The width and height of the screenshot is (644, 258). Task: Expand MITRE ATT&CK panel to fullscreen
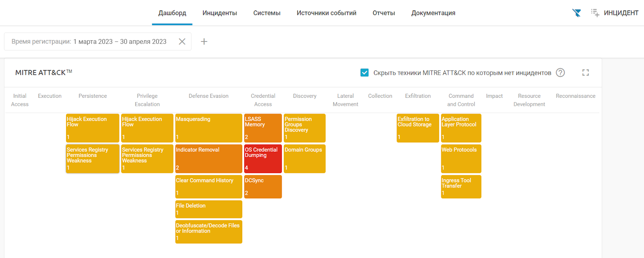585,72
